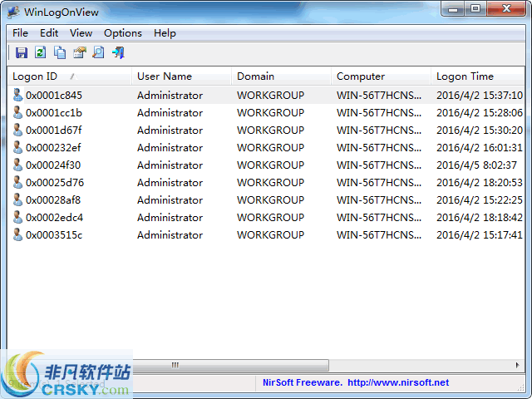Sort by the Logon ID column header
Screen dimensions: 532x399
69,76
